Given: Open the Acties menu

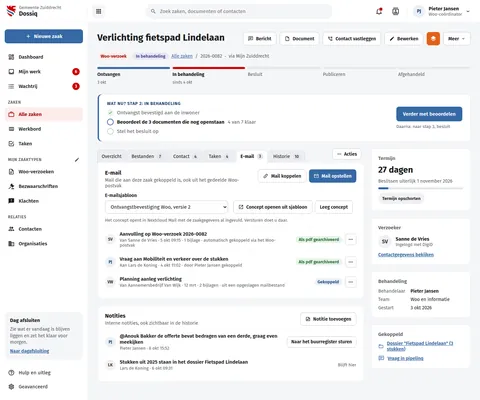Looking at the screenshot, I should [x=347, y=154].
